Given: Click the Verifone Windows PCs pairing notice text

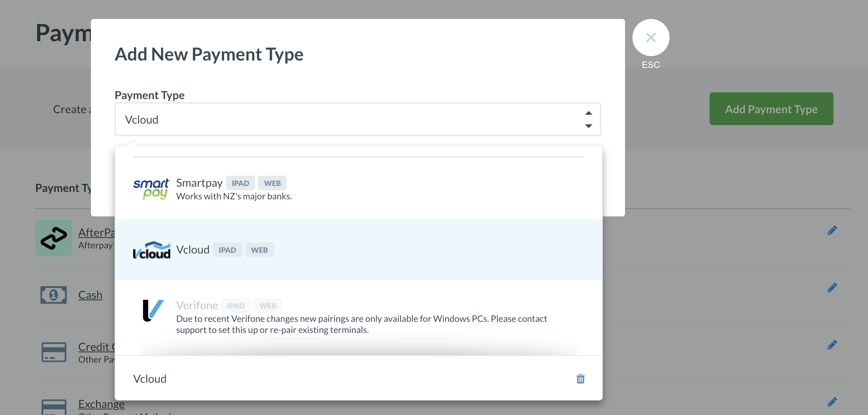Looking at the screenshot, I should click(362, 324).
